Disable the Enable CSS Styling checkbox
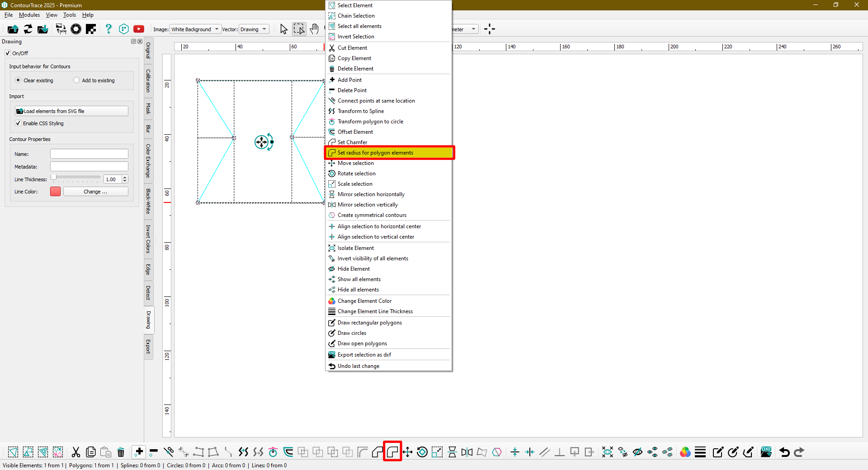Image resolution: width=868 pixels, height=470 pixels. pyautogui.click(x=18, y=123)
